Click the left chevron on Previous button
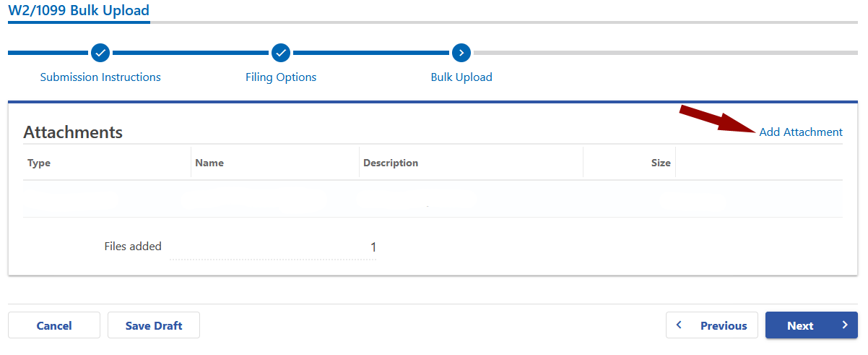This screenshot has width=868, height=355. pos(679,325)
